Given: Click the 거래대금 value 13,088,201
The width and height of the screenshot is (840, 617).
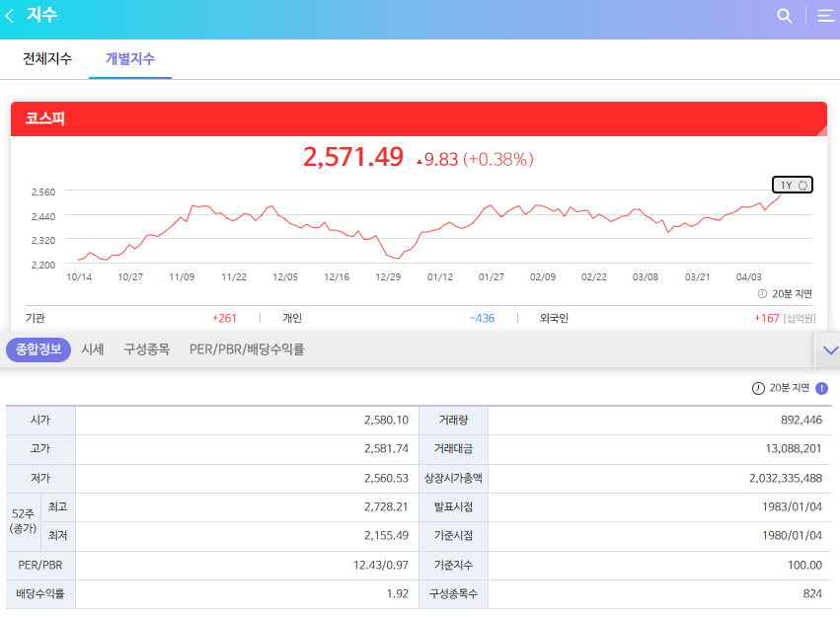Looking at the screenshot, I should point(794,449).
